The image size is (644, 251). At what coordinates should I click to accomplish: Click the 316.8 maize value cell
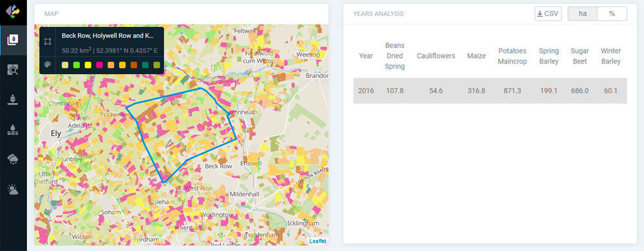point(477,91)
